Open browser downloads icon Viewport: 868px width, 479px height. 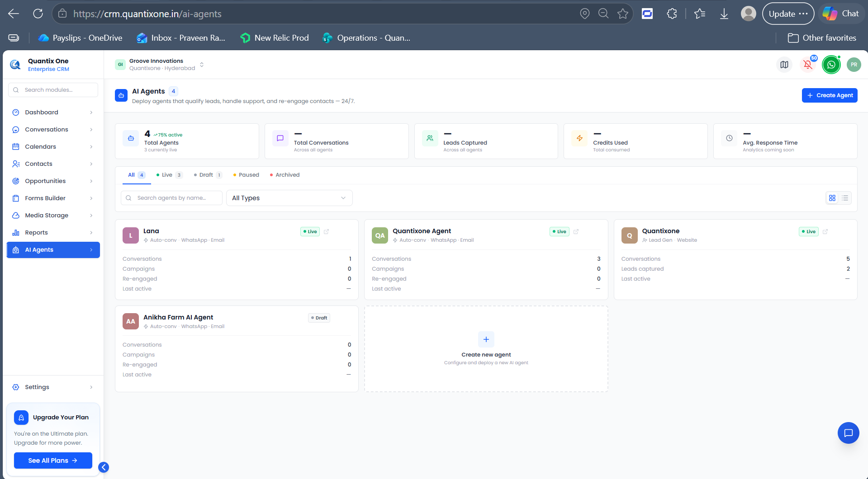pyautogui.click(x=724, y=14)
